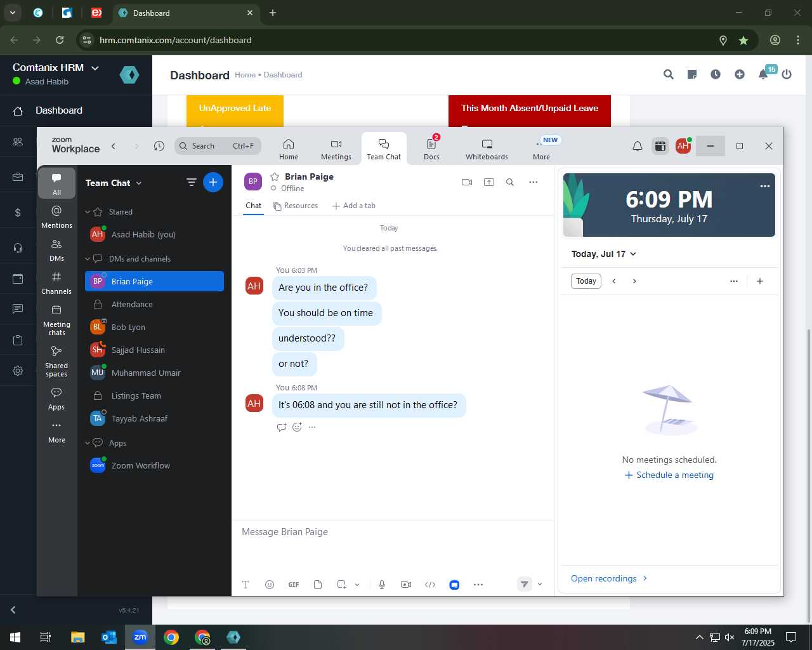Open the text formatting tool in composer
Screen dimensions: 812x650
[246, 585]
